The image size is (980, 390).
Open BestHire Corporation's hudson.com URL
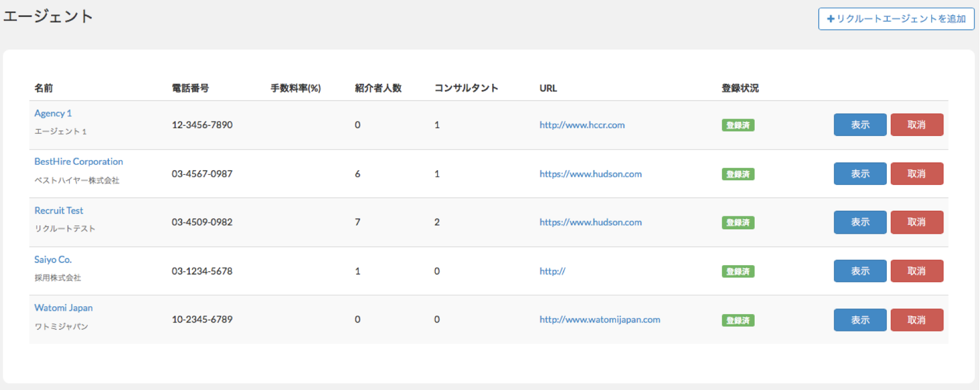click(x=590, y=174)
